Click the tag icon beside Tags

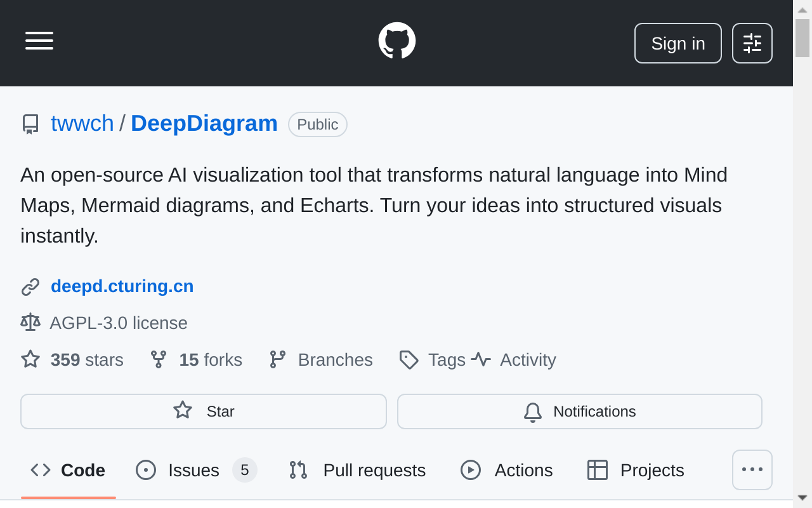(x=409, y=359)
